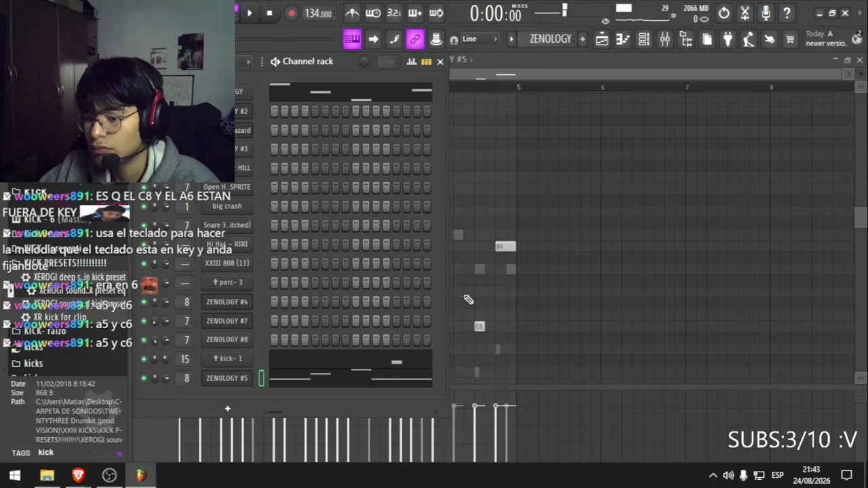Toggle the ZENOLOGY #5 channel select indicator
The width and height of the screenshot is (868, 488).
261,378
